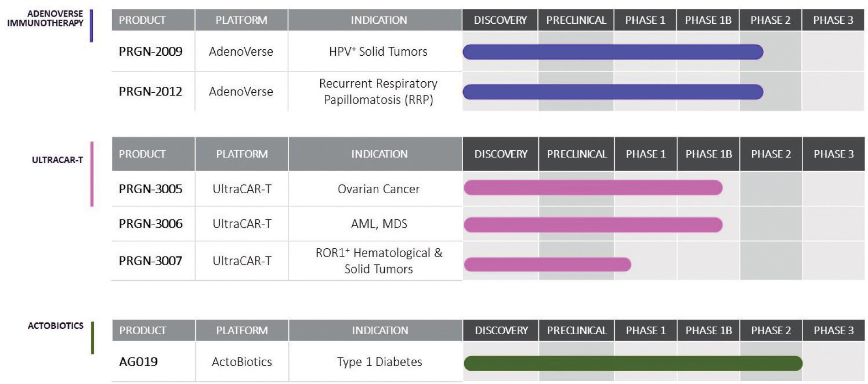Viewport: 868px width, 384px height.
Task: Open the AG019 product entry
Action: 138,362
